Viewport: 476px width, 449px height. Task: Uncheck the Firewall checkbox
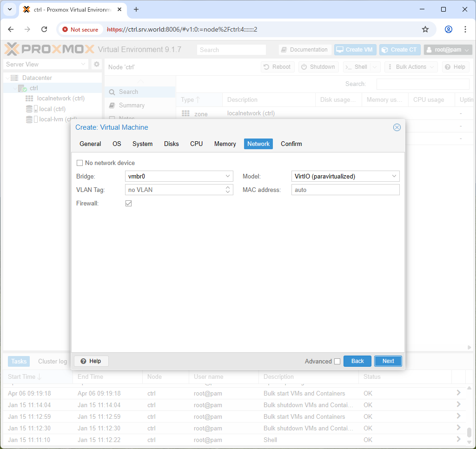(x=128, y=204)
